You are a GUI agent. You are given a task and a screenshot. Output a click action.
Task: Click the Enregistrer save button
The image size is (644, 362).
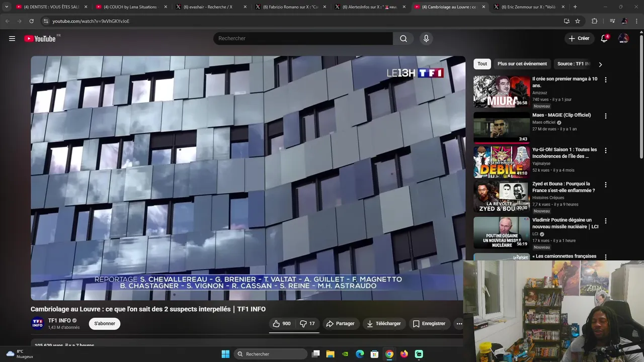pos(429,324)
